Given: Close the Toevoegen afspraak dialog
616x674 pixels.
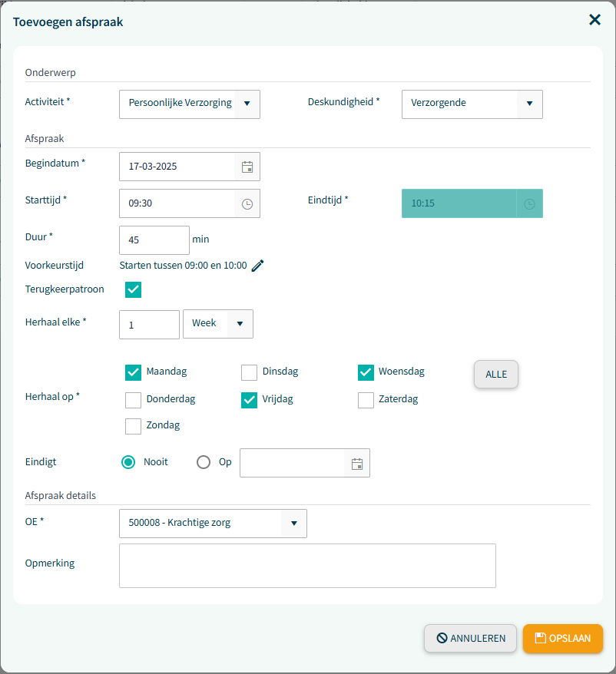Looking at the screenshot, I should point(594,21).
